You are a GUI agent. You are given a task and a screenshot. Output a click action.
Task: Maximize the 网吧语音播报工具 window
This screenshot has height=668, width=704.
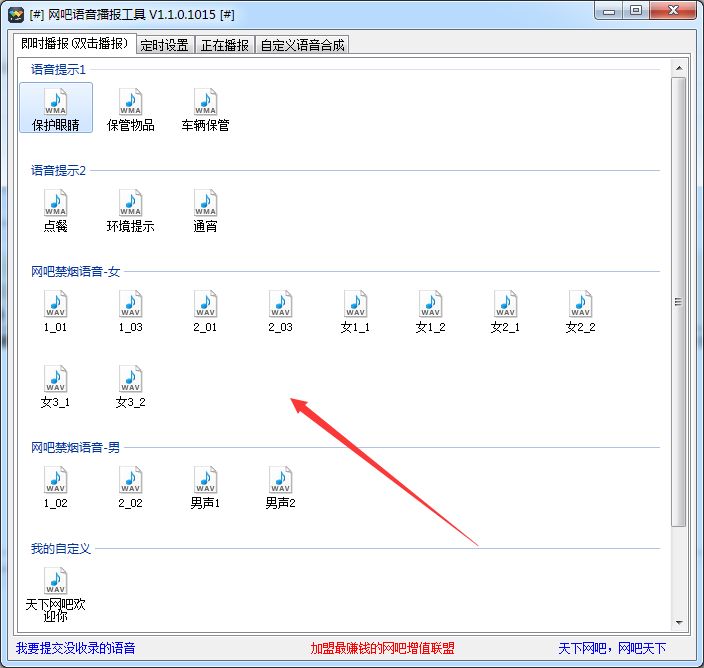click(x=636, y=11)
